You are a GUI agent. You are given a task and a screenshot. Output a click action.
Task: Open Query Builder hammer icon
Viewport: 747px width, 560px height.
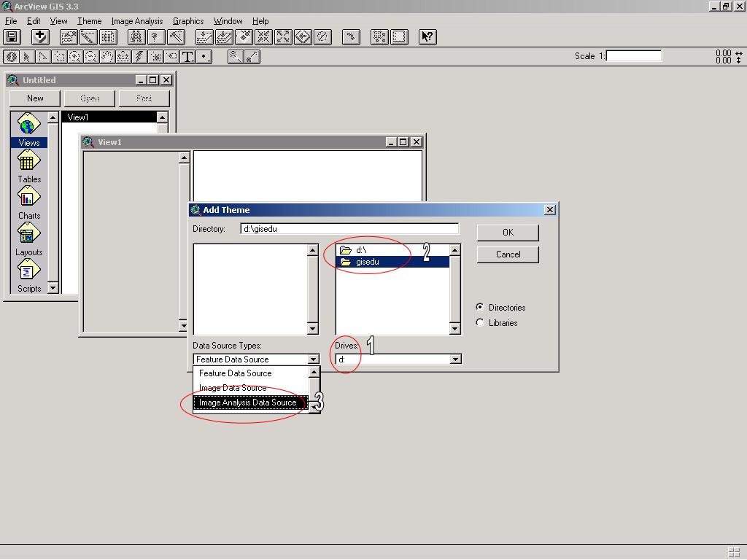point(176,36)
